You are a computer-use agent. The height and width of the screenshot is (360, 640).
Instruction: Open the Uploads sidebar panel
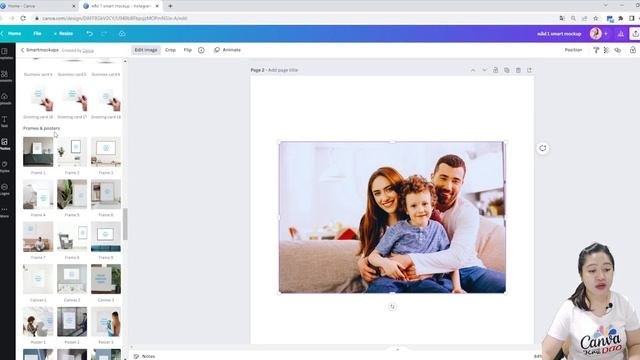5,98
